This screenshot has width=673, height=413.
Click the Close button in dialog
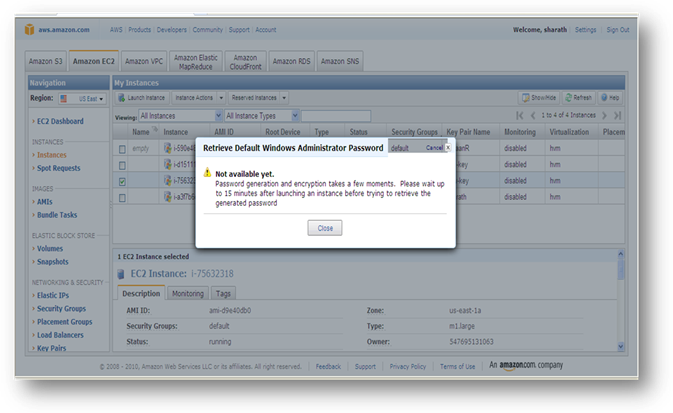click(325, 228)
